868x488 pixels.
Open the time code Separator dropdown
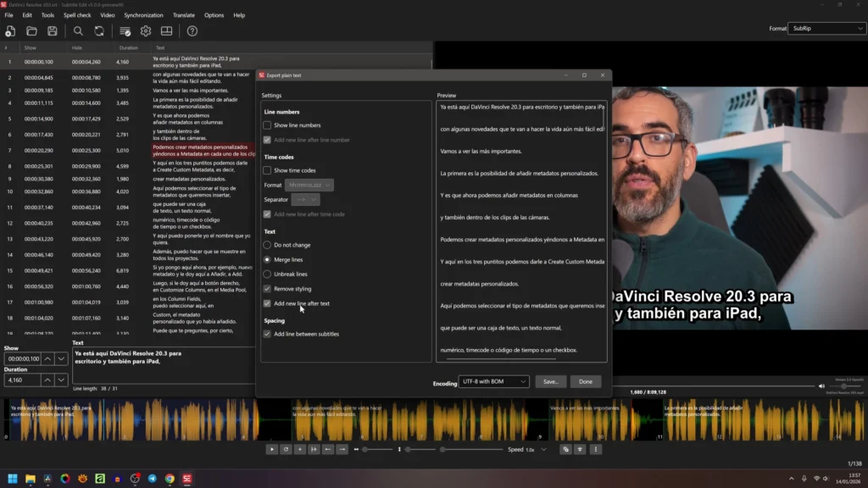pos(305,199)
